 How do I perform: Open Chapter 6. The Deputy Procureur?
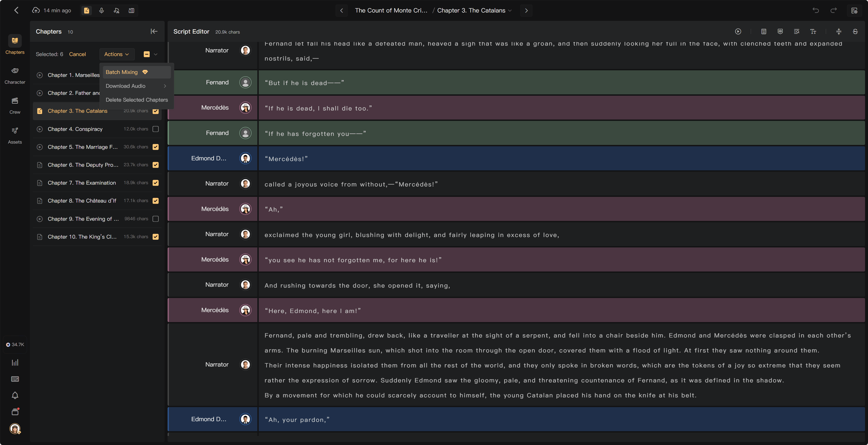tap(97, 165)
